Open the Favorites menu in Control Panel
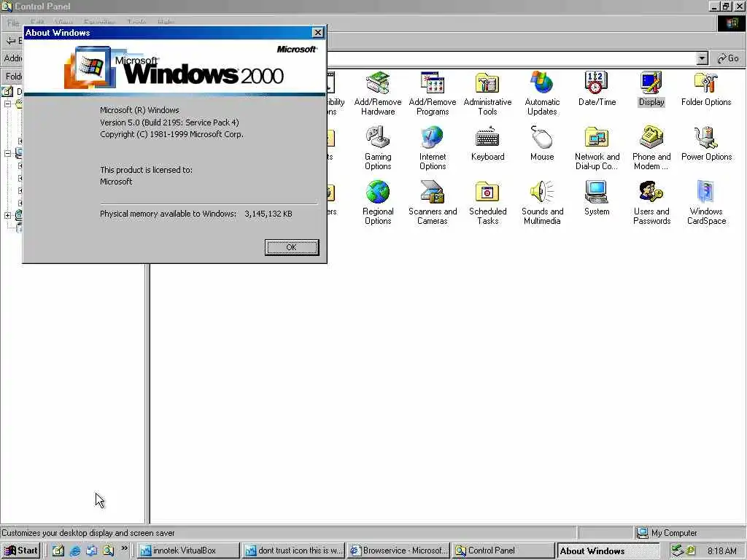The image size is (747, 560). coord(99,23)
